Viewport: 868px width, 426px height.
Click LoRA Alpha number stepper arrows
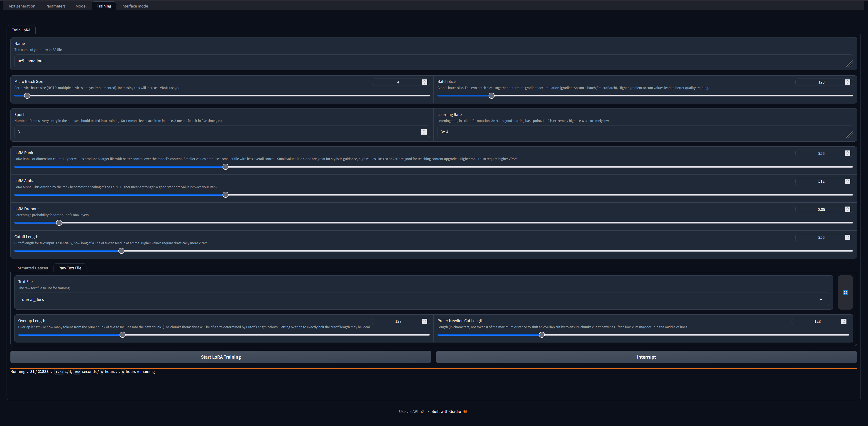[x=847, y=182]
